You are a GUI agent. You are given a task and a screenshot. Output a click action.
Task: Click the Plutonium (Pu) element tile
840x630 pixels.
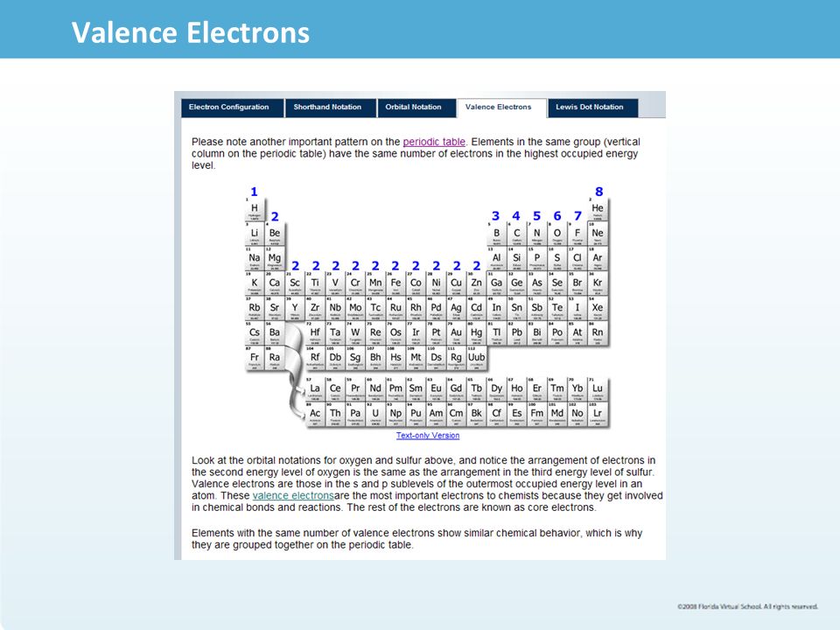(x=416, y=414)
